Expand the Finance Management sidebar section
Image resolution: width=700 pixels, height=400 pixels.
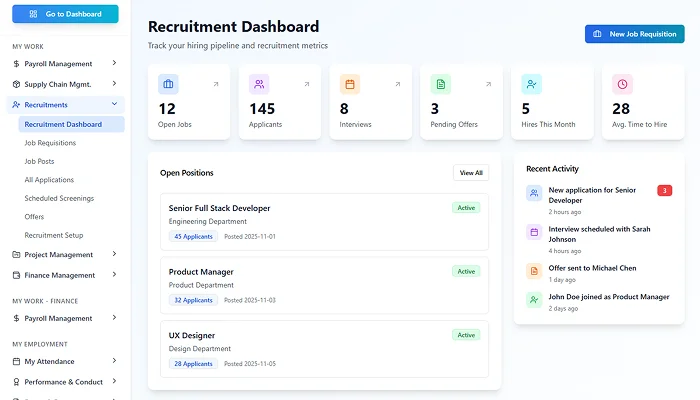pos(114,275)
